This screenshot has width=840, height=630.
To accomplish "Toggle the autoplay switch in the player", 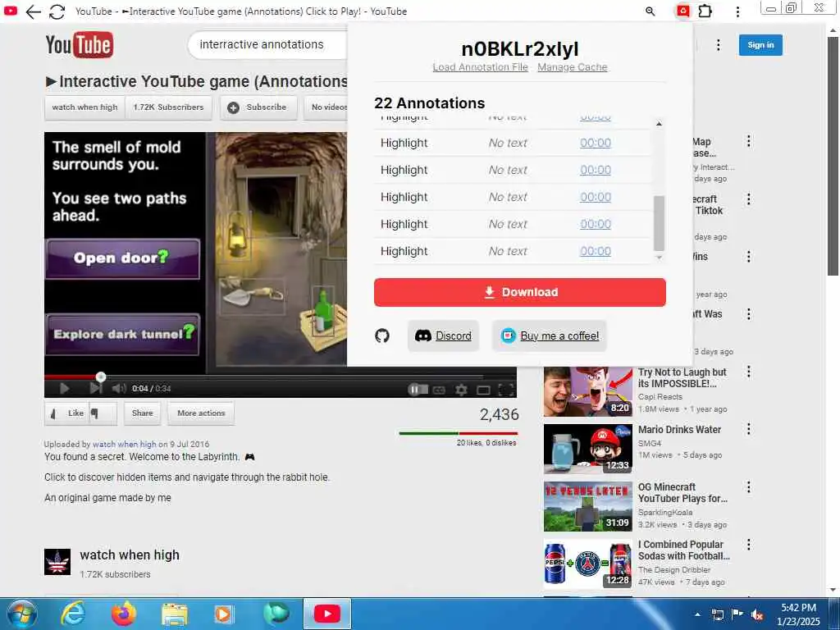I will pos(418,390).
